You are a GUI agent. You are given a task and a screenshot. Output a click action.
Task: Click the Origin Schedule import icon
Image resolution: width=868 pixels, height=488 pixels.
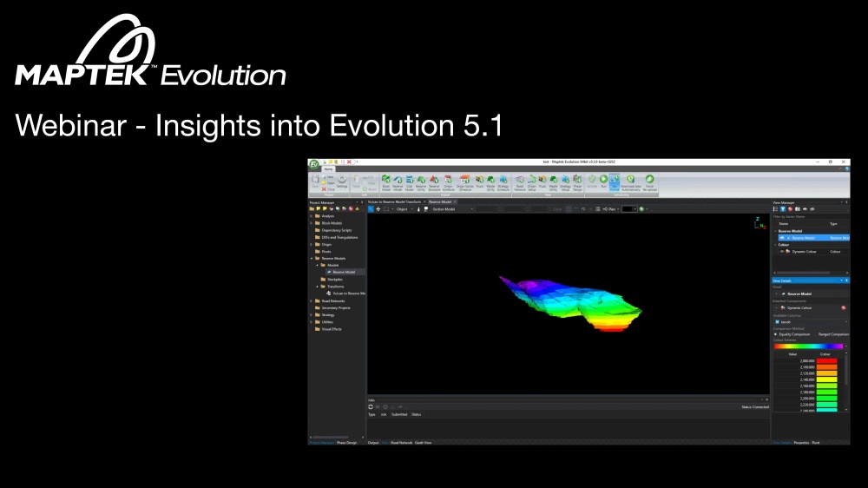(449, 183)
